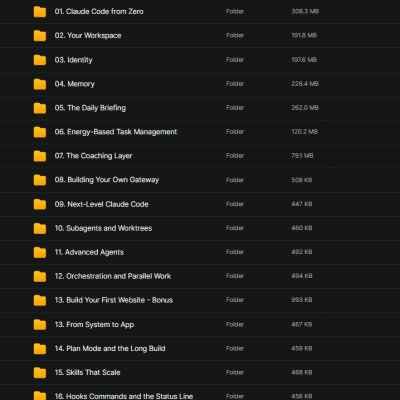Image resolution: width=400 pixels, height=400 pixels.
Task: Click the 191.8 MB size value
Action: (x=304, y=35)
